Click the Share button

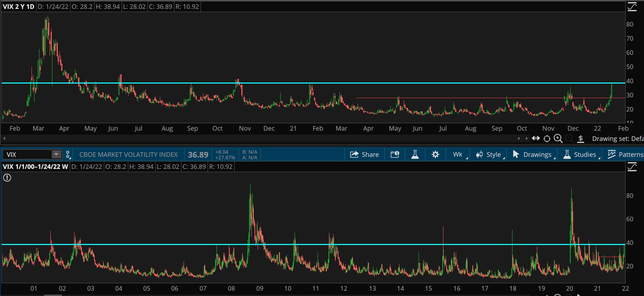click(x=364, y=154)
